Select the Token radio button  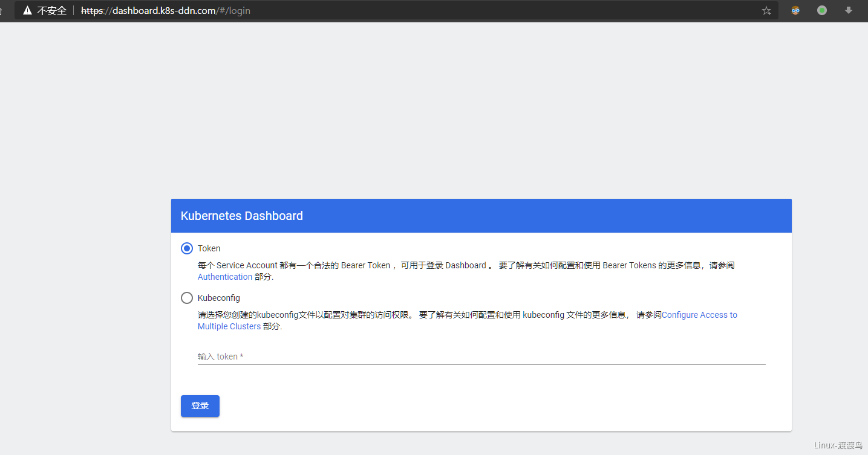tap(187, 248)
